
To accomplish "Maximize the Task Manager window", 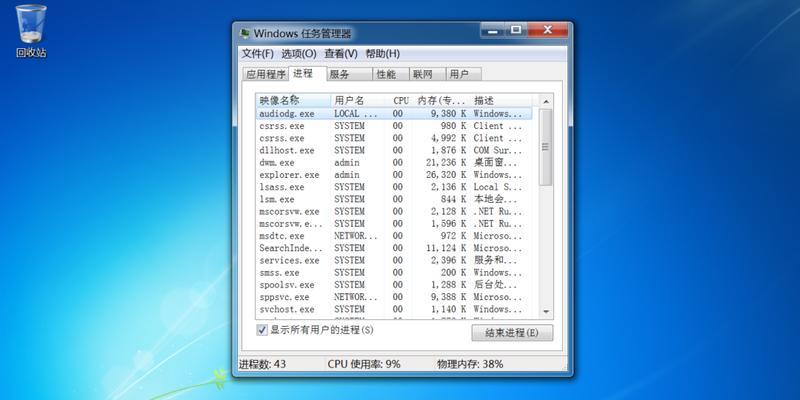I will pyautogui.click(x=516, y=31).
